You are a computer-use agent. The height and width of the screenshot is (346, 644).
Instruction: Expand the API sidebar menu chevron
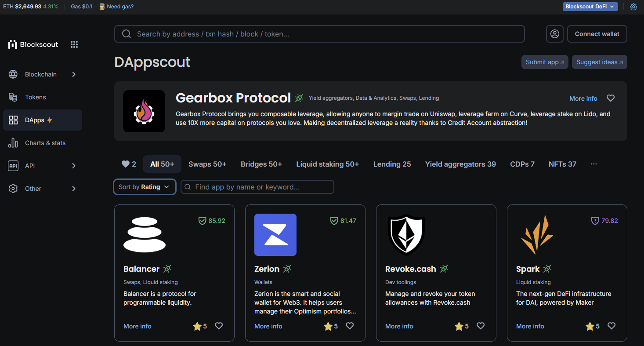click(74, 166)
